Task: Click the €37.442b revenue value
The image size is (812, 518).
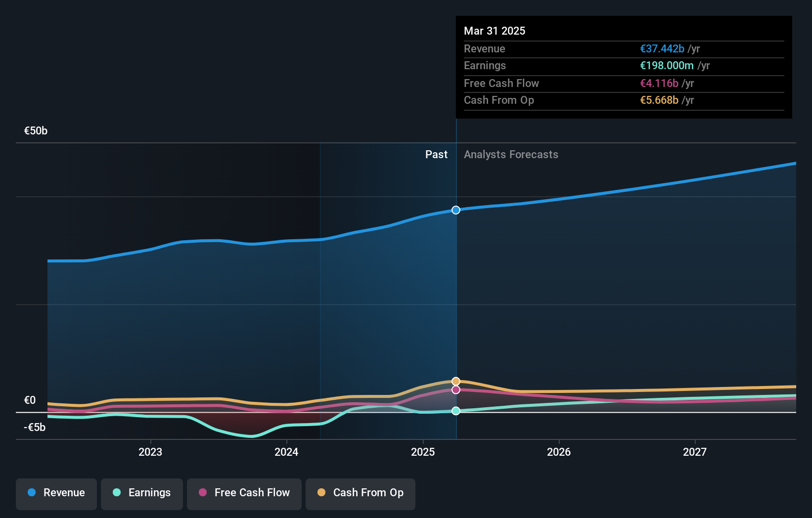Action: [x=662, y=49]
